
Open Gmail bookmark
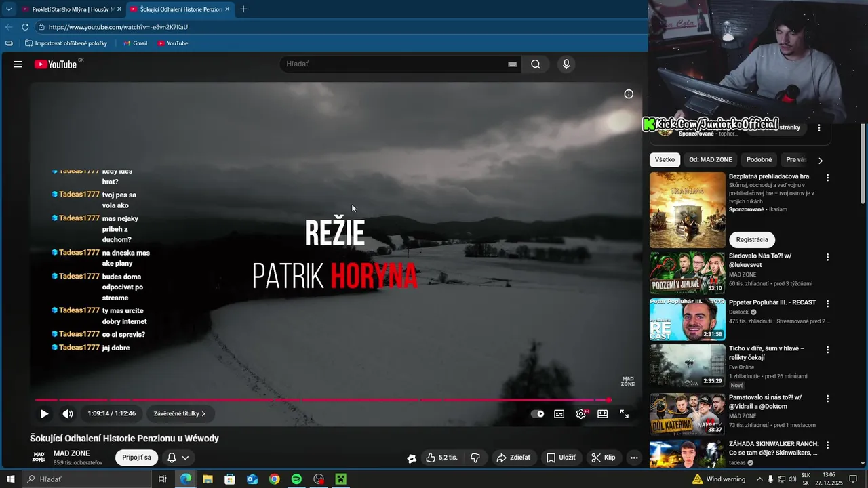pyautogui.click(x=135, y=43)
